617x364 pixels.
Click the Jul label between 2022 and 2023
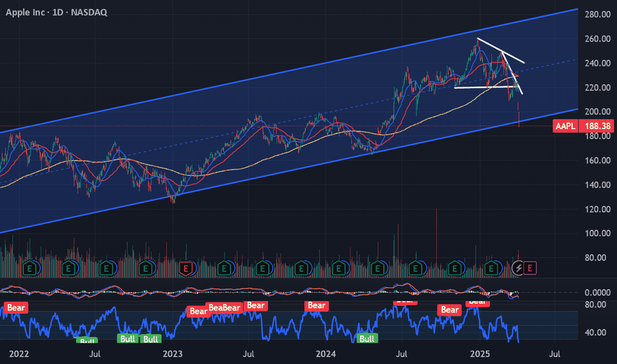tap(95, 354)
